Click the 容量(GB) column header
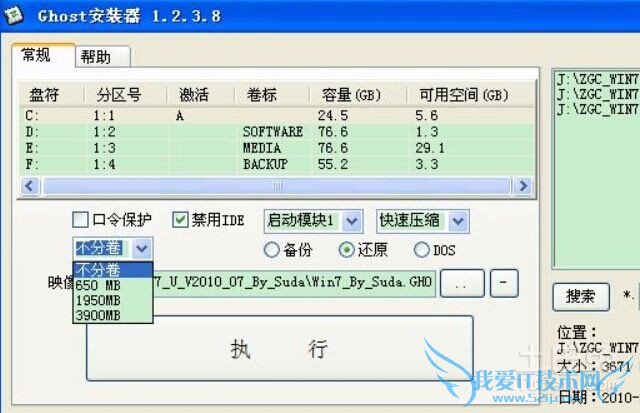Screen dimensions: 640x413 358,95
